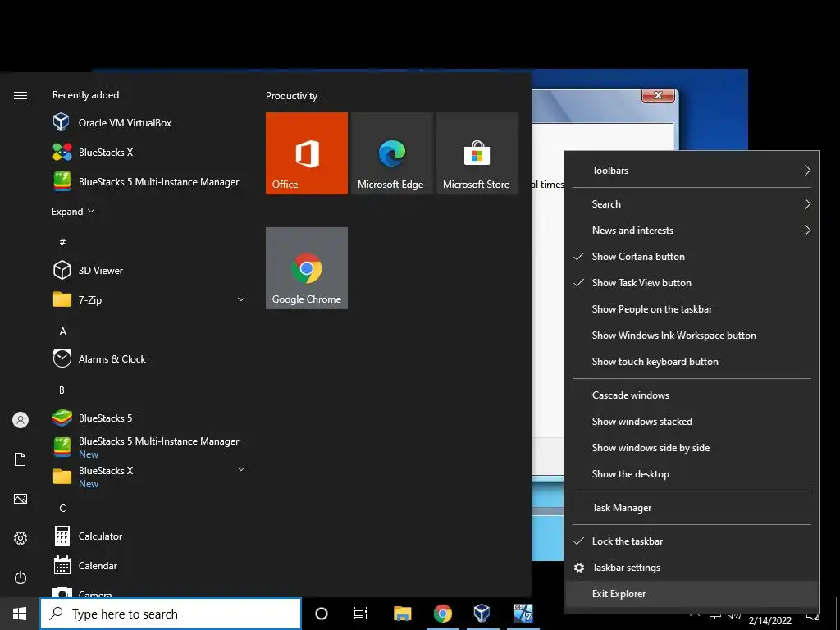Toggle Show Cortana button
The height and width of the screenshot is (630, 840).
692,257
